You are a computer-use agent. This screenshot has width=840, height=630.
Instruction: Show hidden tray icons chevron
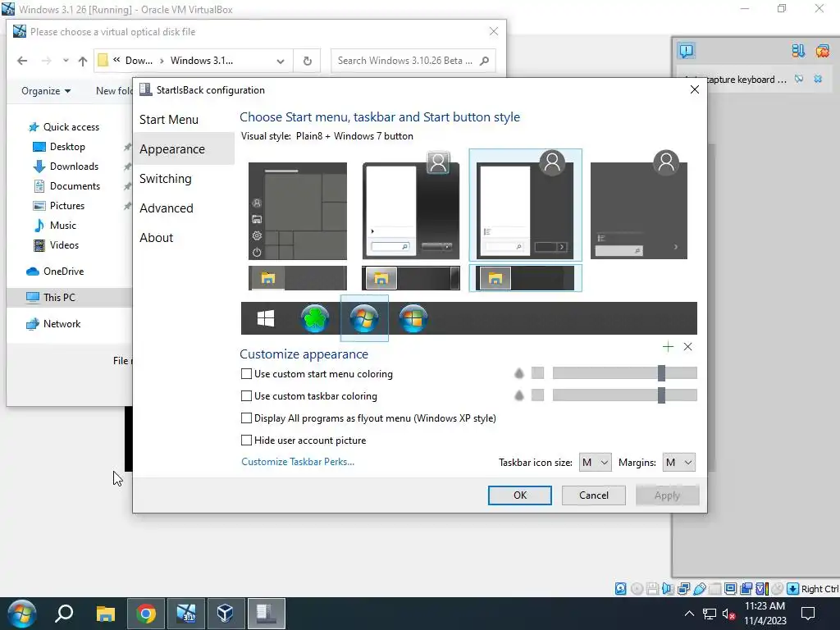point(689,614)
